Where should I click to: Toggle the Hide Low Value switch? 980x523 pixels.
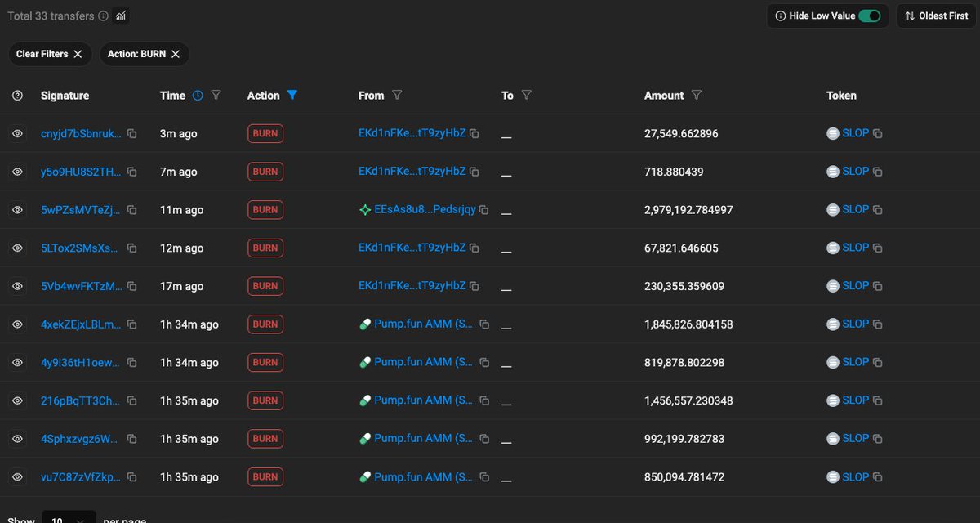[870, 16]
